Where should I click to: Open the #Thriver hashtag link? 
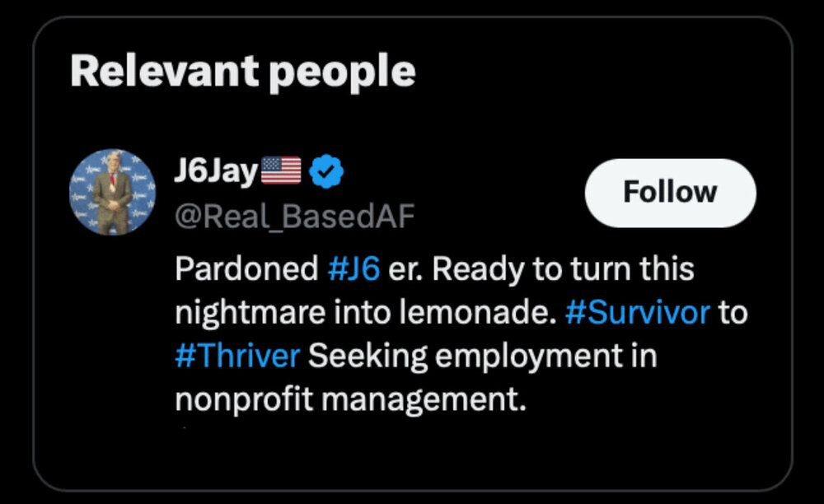[x=236, y=357]
